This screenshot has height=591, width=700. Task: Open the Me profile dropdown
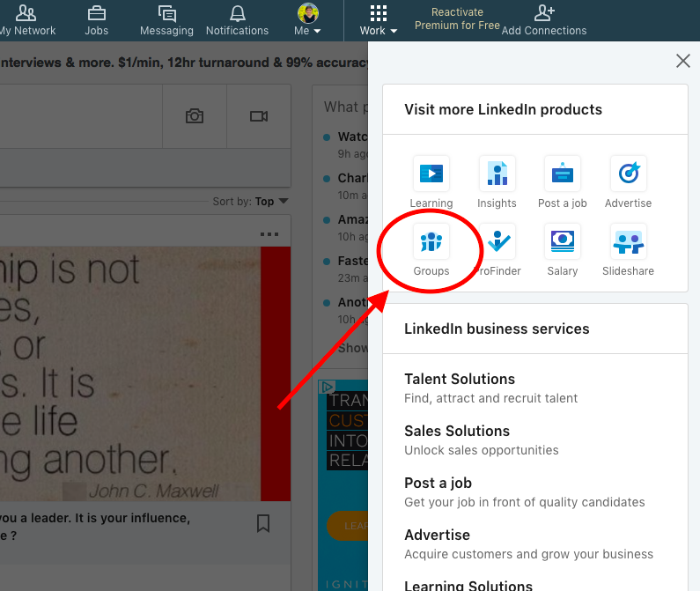pos(307,20)
